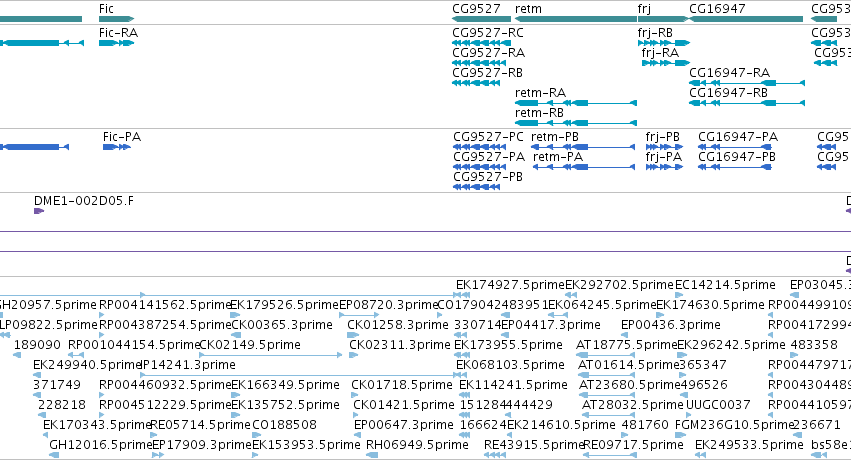
Task: Open the CG16947 gene label
Action: tap(717, 9)
